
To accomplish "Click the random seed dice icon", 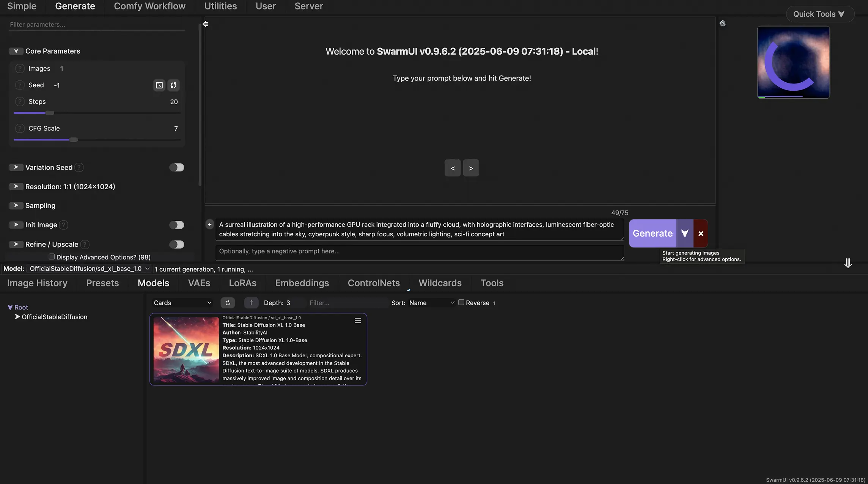I will click(x=159, y=85).
